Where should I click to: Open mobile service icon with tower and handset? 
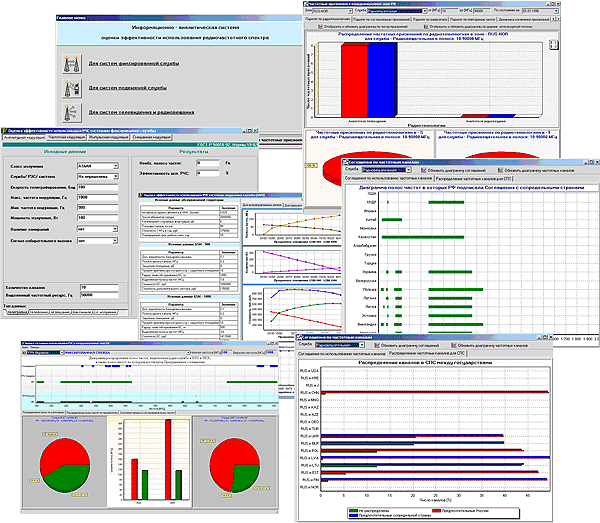pos(72,88)
